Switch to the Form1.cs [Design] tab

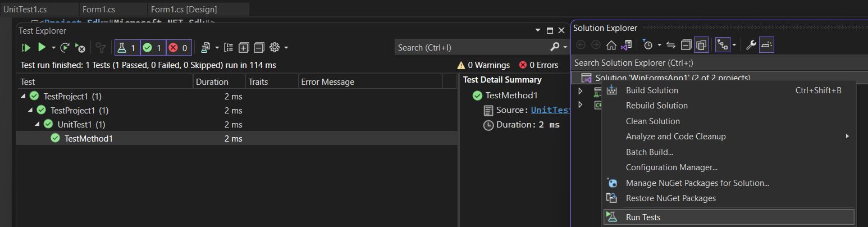[184, 9]
